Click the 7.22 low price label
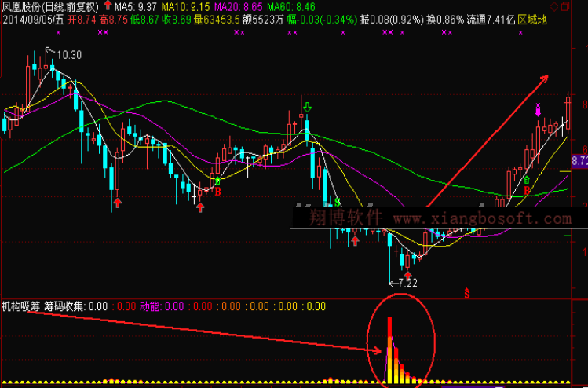The image size is (588, 388). 407,284
